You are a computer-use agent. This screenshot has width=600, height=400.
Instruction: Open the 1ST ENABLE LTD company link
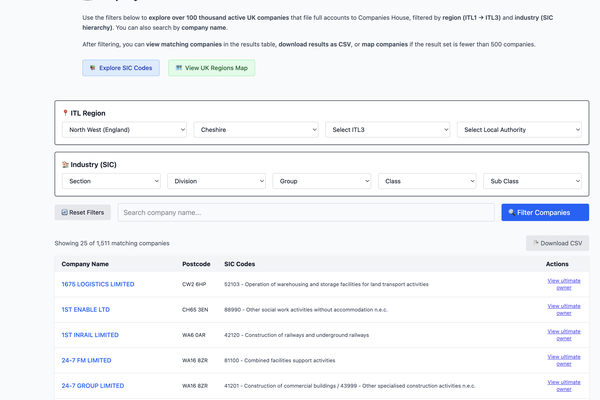point(86,309)
